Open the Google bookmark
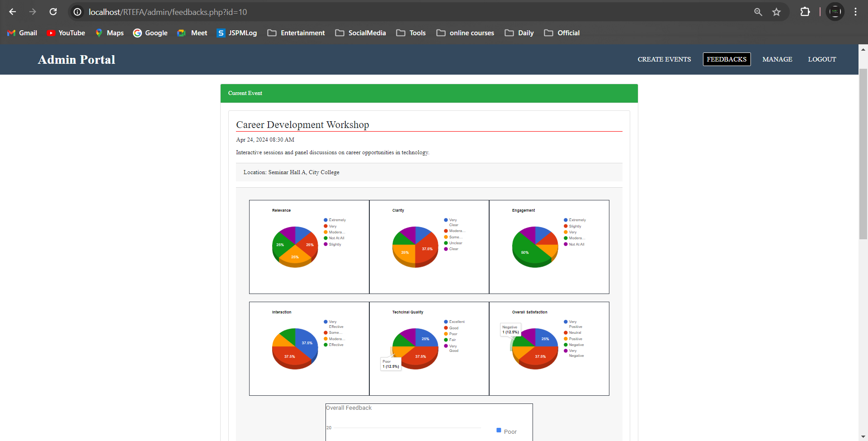This screenshot has height=441, width=868. 150,33
